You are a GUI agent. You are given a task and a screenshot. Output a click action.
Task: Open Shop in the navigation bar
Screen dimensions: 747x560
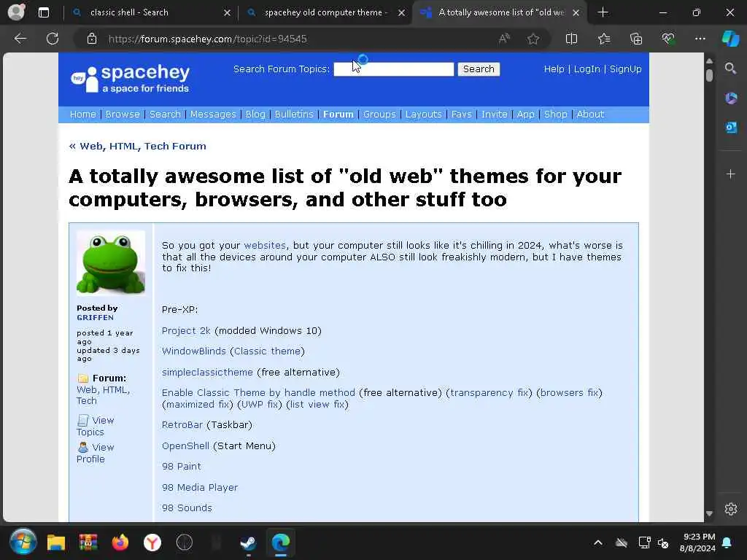(555, 114)
